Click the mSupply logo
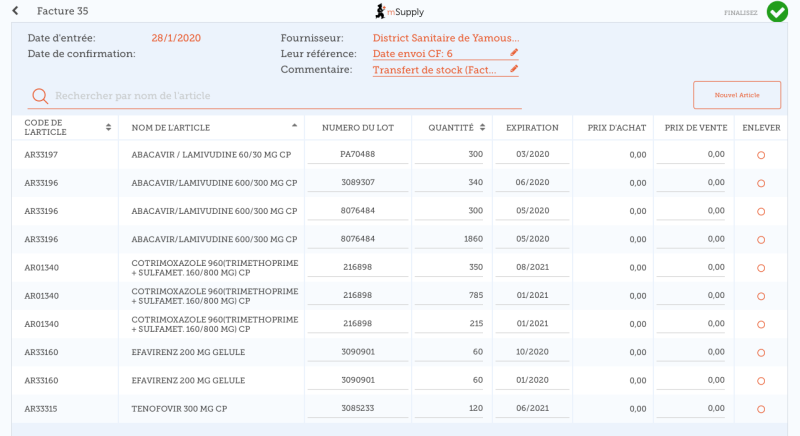This screenshot has width=800, height=436. (x=399, y=11)
